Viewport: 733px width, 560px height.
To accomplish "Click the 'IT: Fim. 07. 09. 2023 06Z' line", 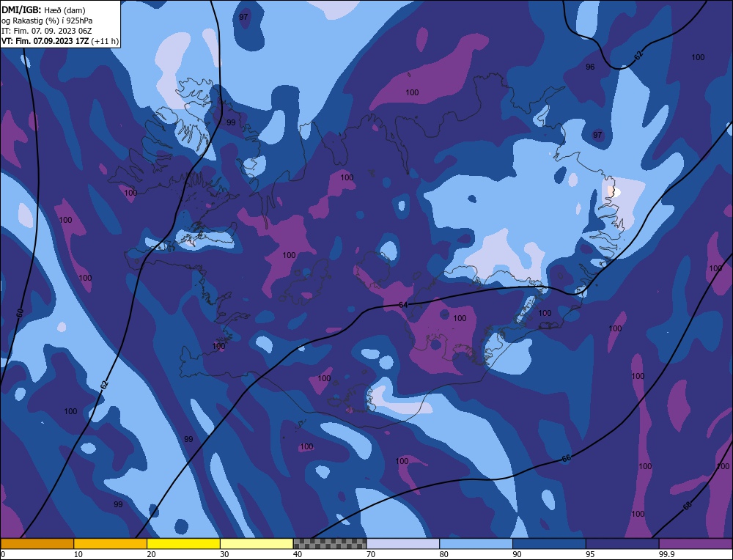I will point(47,31).
